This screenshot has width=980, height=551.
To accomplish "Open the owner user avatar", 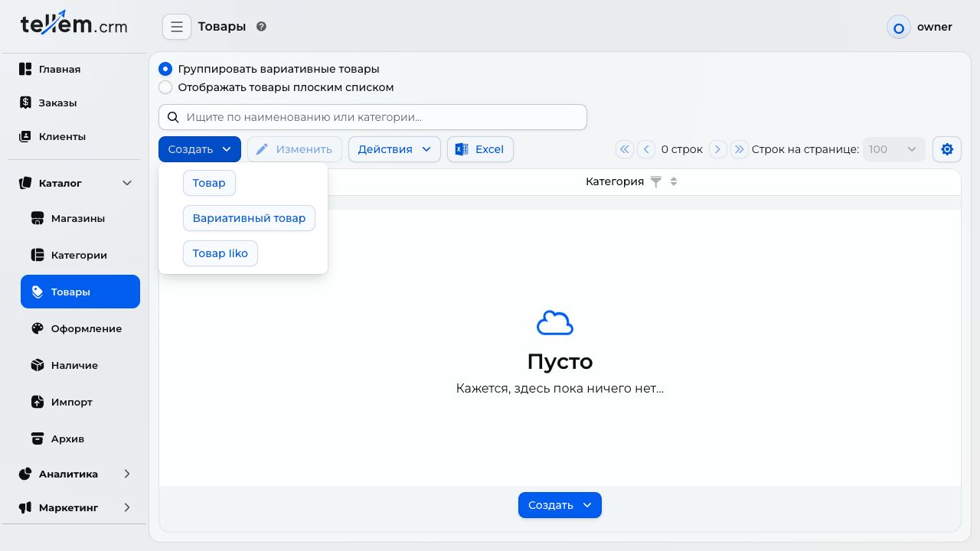I will 899,28.
